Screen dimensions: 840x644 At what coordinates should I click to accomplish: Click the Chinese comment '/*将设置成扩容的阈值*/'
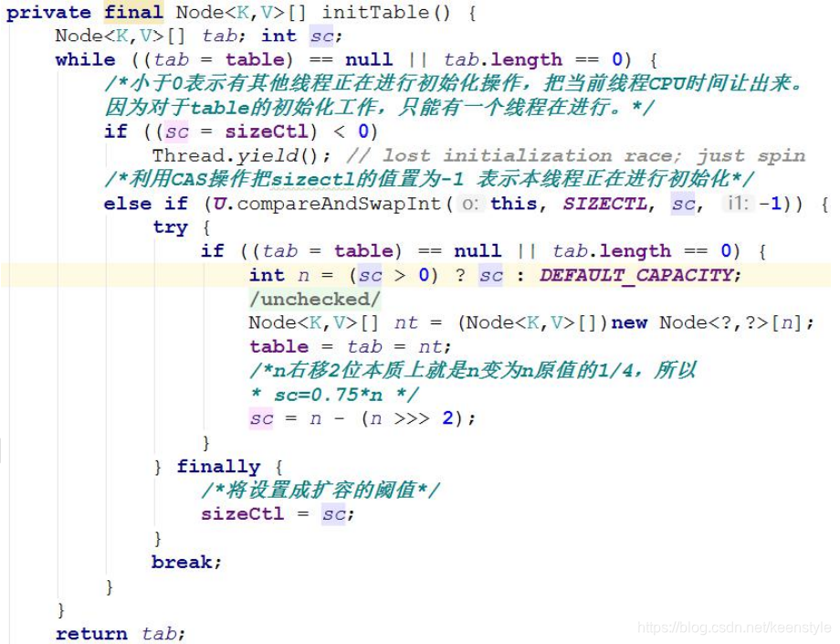320,491
